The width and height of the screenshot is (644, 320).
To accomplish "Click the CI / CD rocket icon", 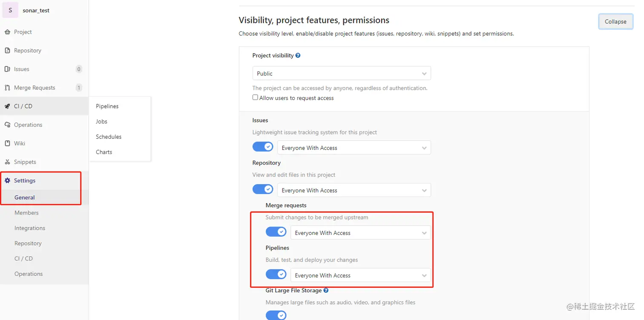I will (7, 106).
